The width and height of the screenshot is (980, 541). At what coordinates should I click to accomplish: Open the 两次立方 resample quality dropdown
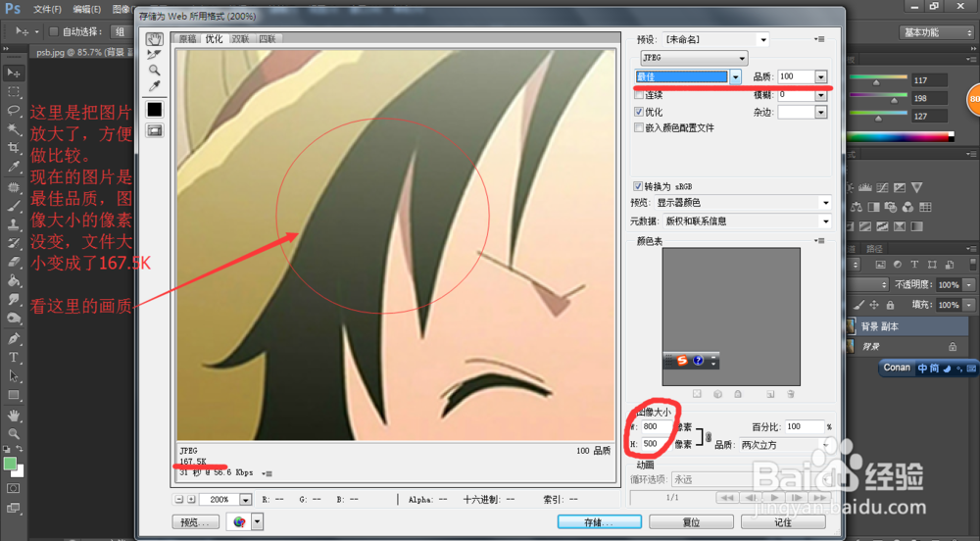pyautogui.click(x=785, y=445)
